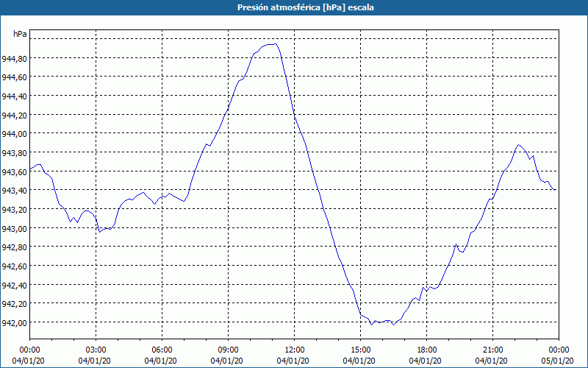Click the 944,40 y-axis value
This screenshot has width=588, height=368.
pos(15,96)
